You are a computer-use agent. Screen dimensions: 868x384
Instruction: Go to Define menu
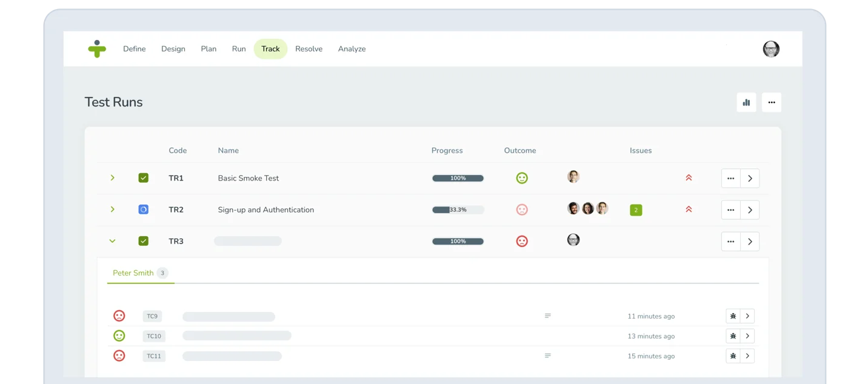pos(135,49)
